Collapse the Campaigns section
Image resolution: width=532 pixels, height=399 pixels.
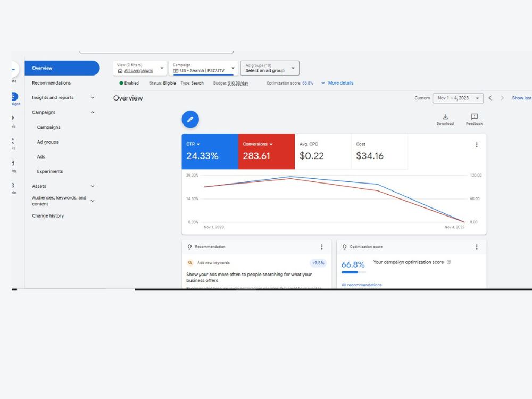pyautogui.click(x=92, y=112)
